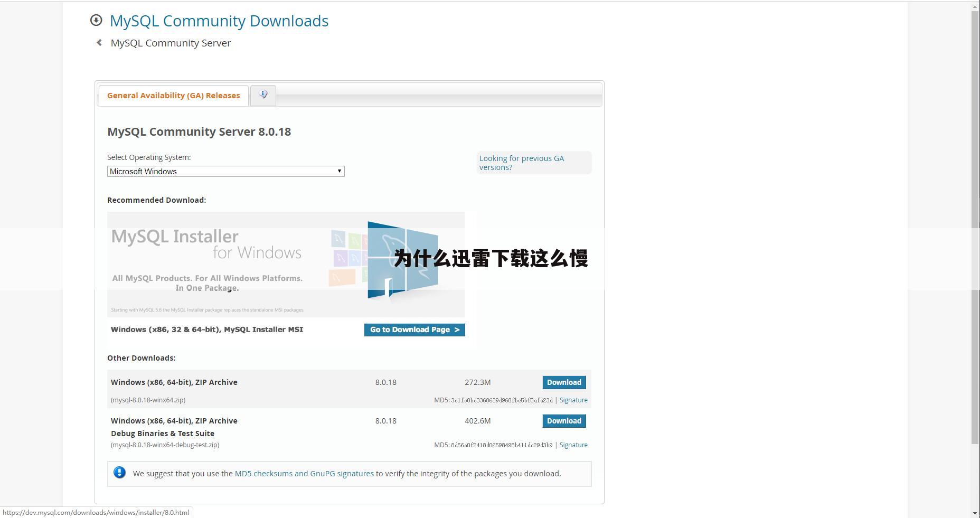Click 8.0.18 version in first ZIP Archive row
Screen dimensions: 980x518
coord(386,382)
